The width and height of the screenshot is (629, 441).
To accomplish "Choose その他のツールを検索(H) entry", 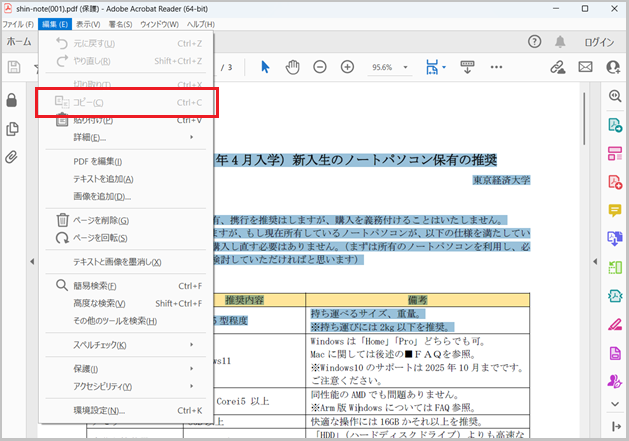I will tap(126, 321).
